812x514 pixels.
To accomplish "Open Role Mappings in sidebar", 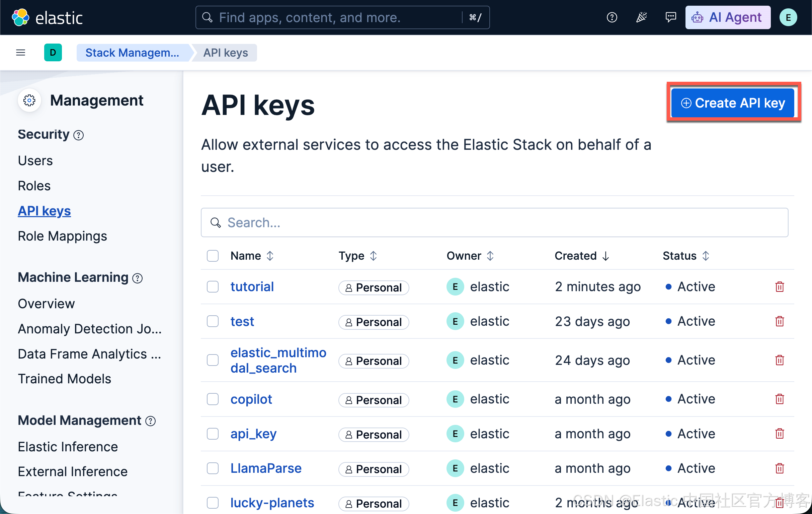I will pyautogui.click(x=62, y=236).
